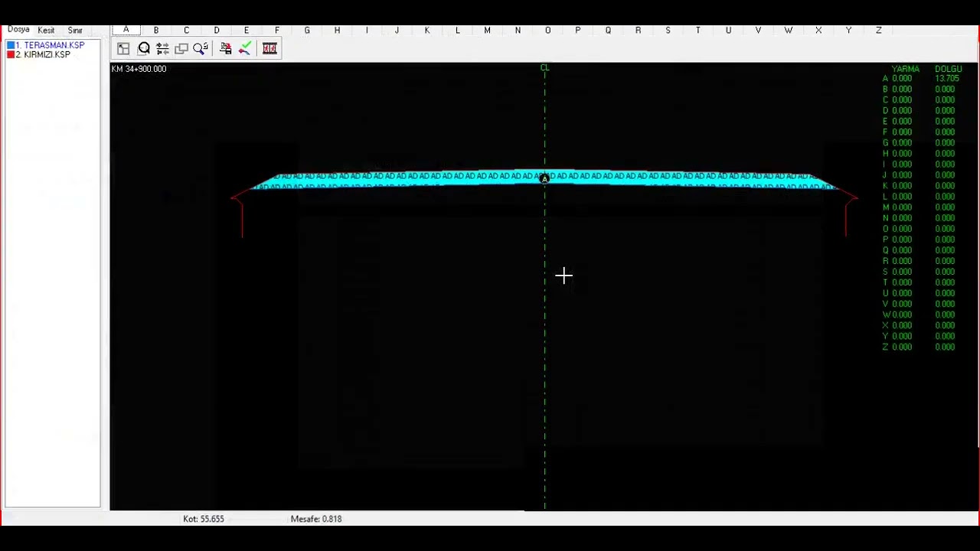Click the KM 34+900.000 station label

139,69
